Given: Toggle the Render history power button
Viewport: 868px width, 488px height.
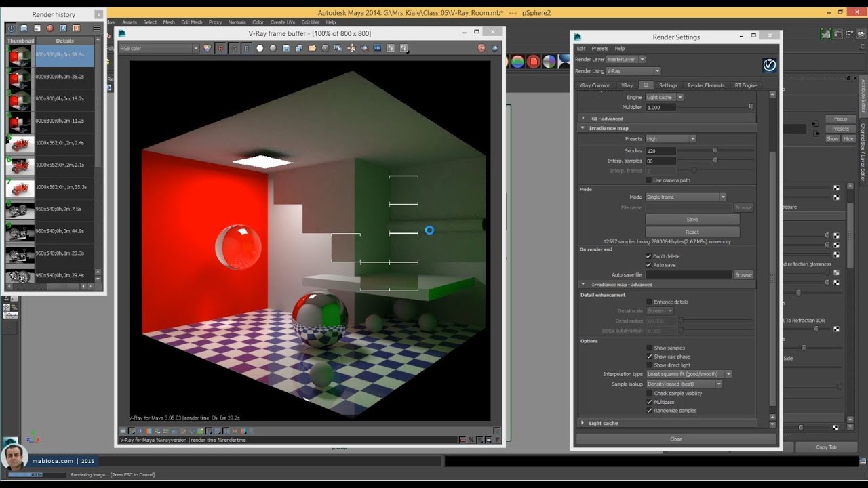Looking at the screenshot, I should pyautogui.click(x=11, y=28).
